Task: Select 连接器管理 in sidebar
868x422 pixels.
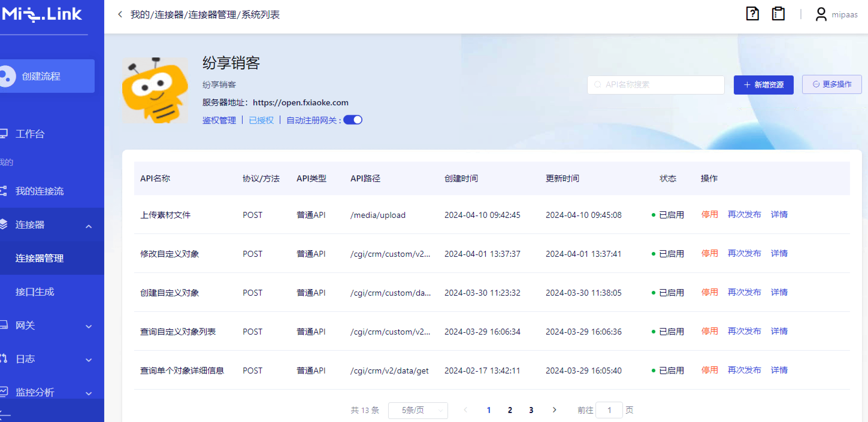Action: click(x=52, y=258)
